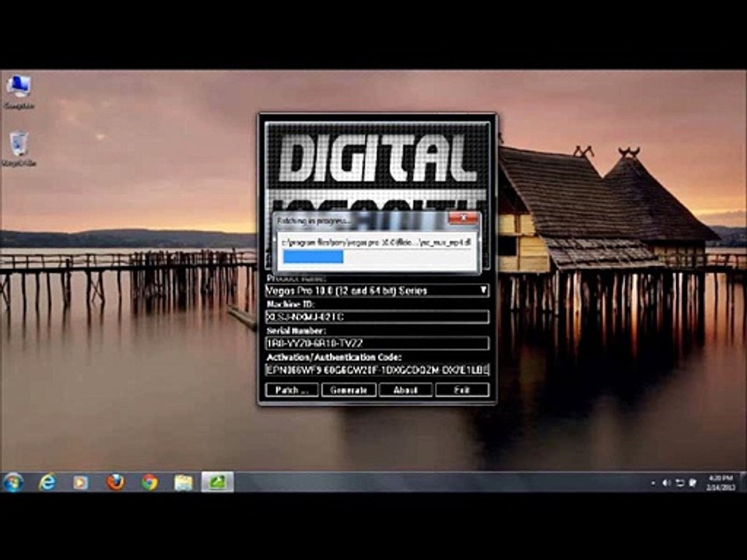The height and width of the screenshot is (560, 747).
Task: Click the Patch button
Action: pos(292,390)
